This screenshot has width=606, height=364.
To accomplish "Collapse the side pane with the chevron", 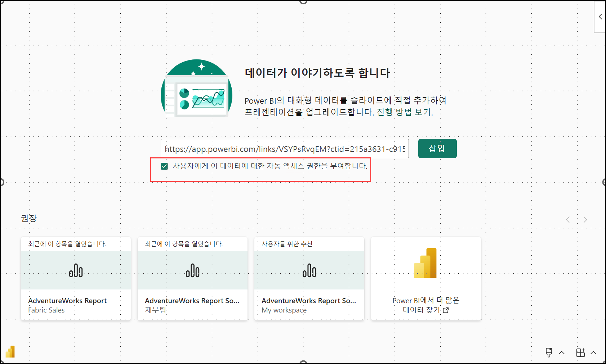I will tap(600, 17).
